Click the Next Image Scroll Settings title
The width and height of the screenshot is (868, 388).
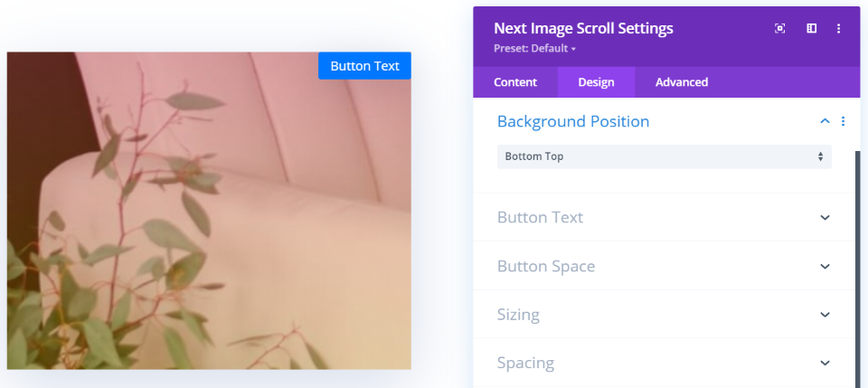point(583,28)
